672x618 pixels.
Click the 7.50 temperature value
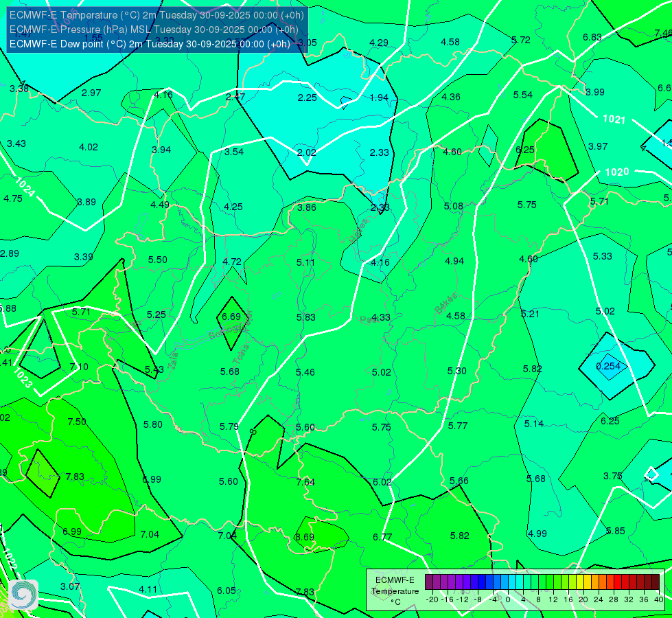click(x=77, y=422)
